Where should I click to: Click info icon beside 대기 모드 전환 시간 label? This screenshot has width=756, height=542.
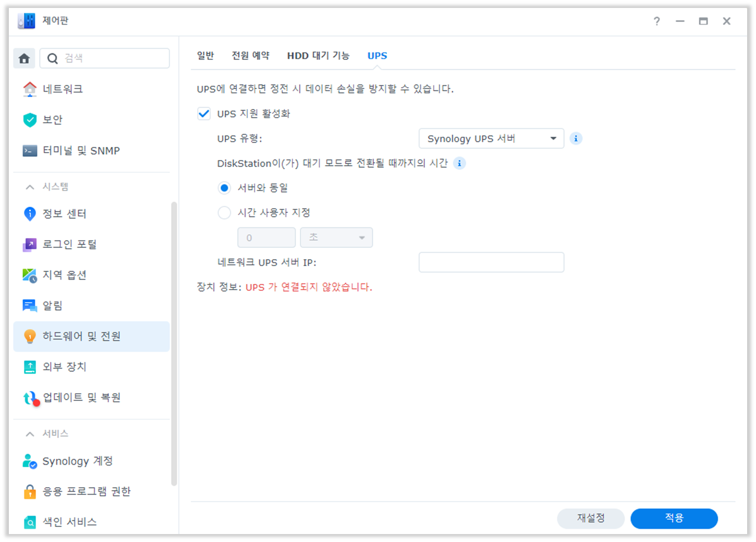[459, 163]
